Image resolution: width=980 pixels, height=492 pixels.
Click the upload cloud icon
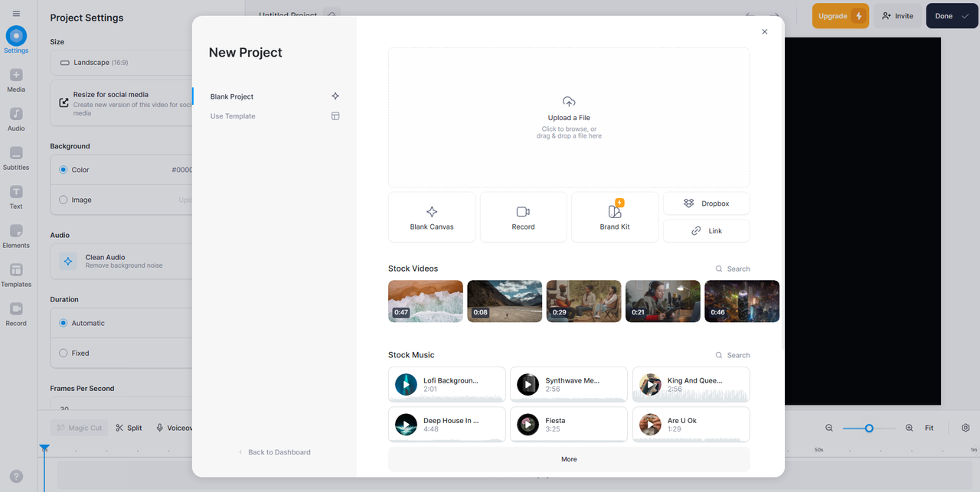(x=569, y=102)
